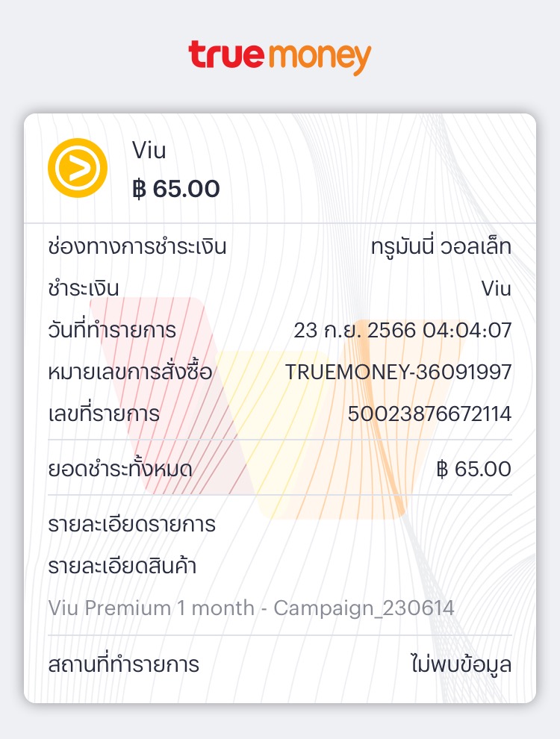
Task: Click the ยอดชำระทั้งหมด label
Action: tap(120, 469)
